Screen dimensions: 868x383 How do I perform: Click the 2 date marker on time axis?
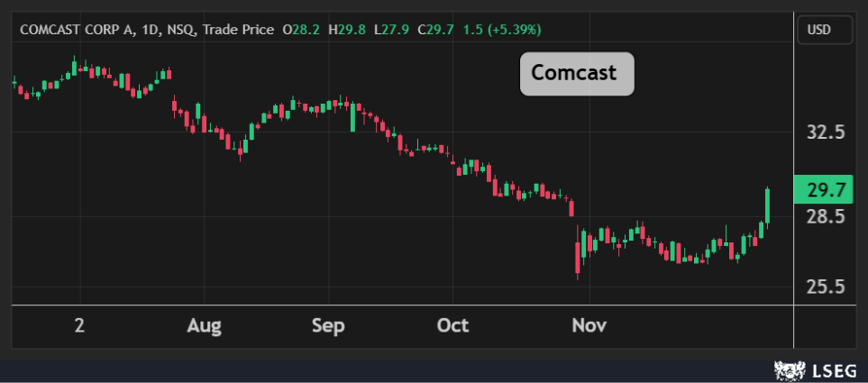tap(79, 325)
